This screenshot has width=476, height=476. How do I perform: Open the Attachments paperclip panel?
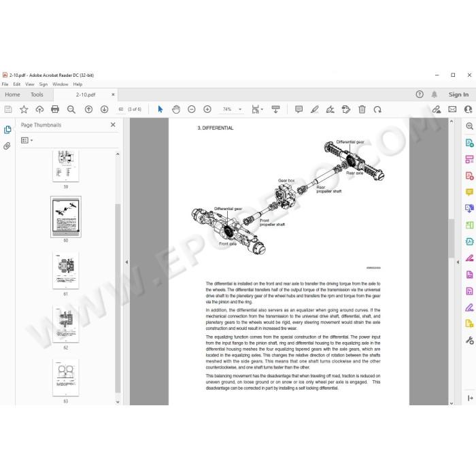tap(7, 146)
